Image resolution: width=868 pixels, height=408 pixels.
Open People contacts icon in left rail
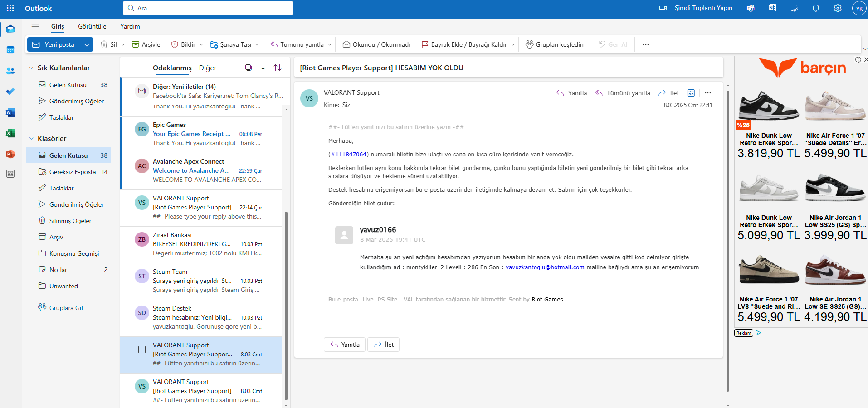(x=10, y=71)
